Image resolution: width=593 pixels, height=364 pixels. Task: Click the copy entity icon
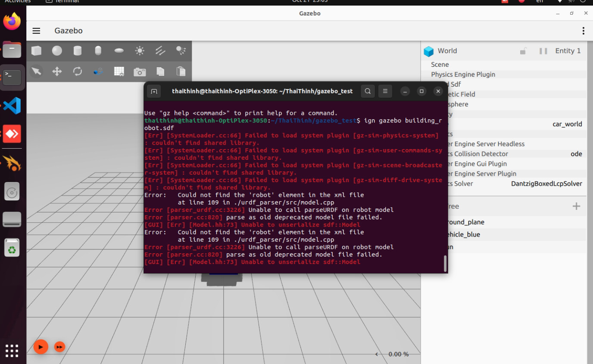click(x=160, y=72)
